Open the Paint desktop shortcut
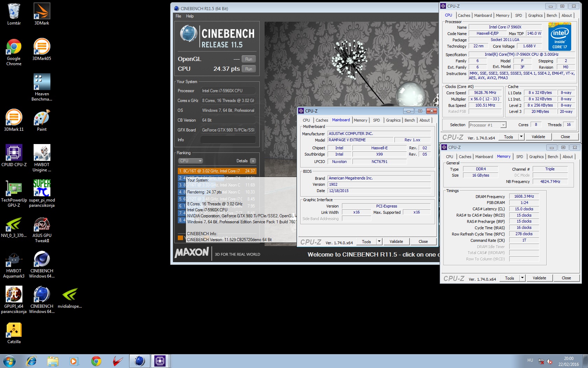This screenshot has width=588, height=368. pyautogui.click(x=42, y=120)
